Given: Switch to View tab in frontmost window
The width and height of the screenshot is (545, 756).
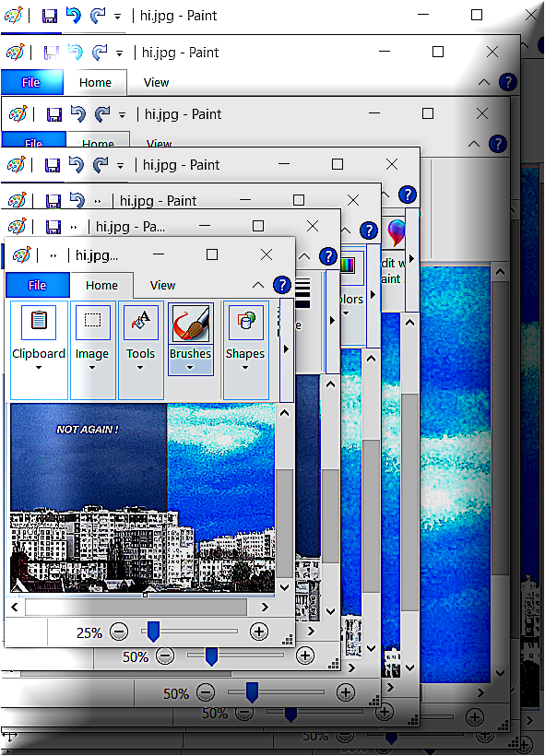Looking at the screenshot, I should pyautogui.click(x=162, y=285).
